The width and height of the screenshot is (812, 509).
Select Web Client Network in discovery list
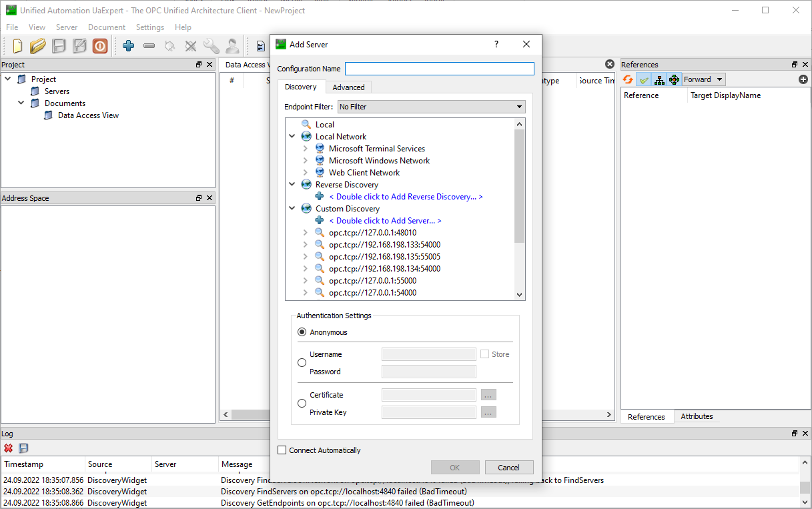tap(364, 173)
